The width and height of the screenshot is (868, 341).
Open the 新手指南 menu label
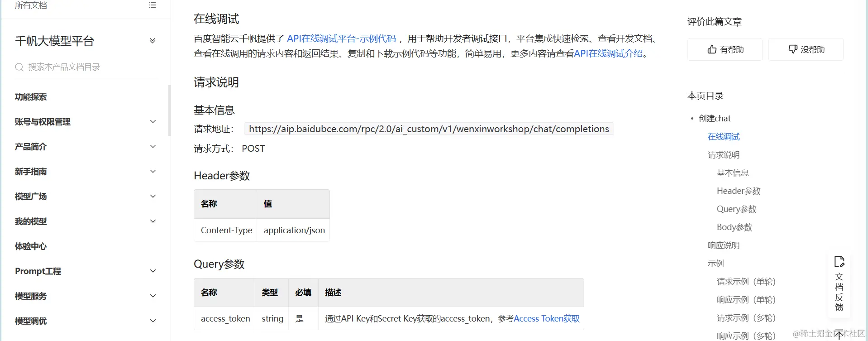pyautogui.click(x=31, y=172)
